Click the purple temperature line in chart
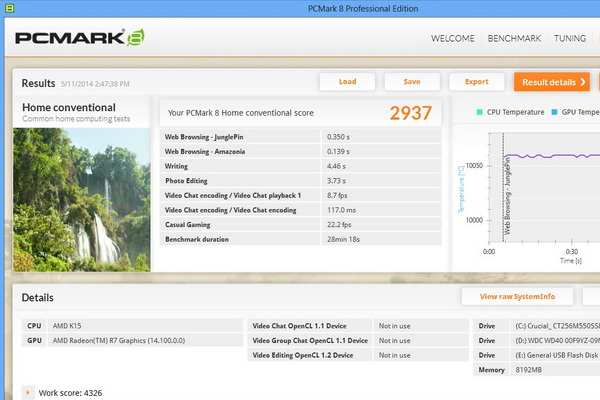 [552, 156]
